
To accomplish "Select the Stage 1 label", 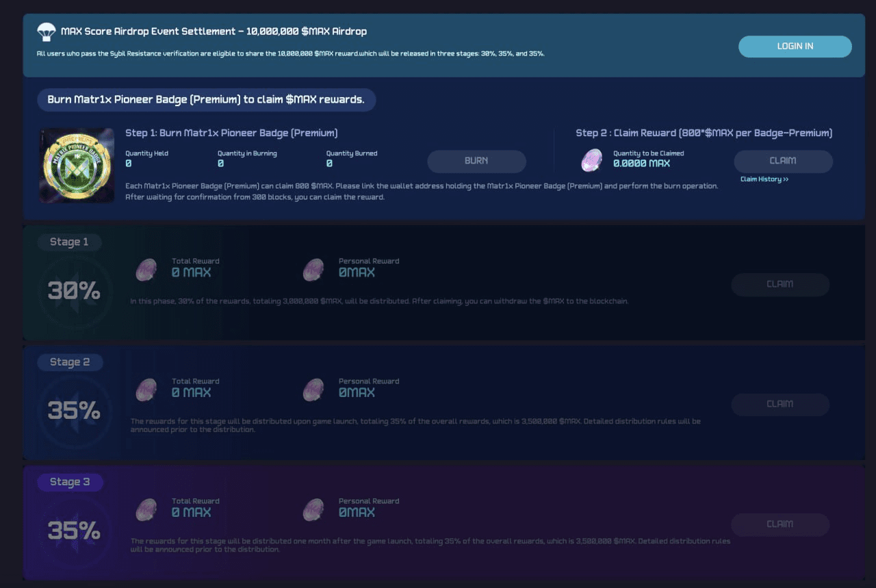I will 69,242.
